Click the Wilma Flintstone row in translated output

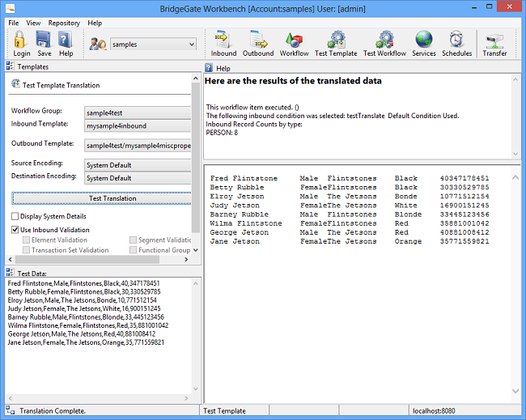click(350, 223)
